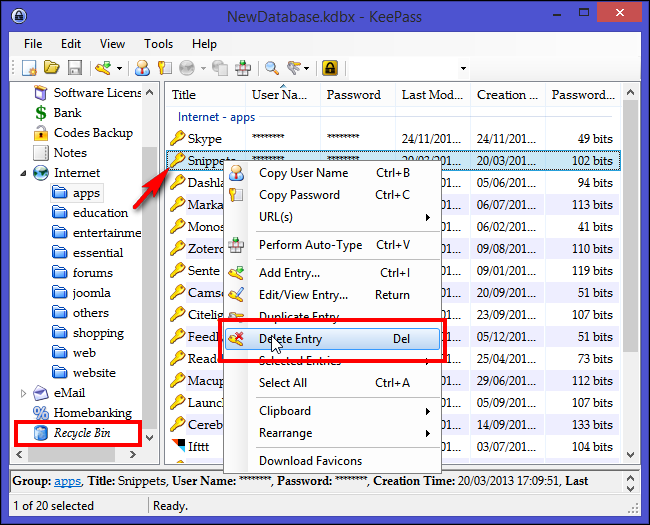
Task: Click the New database toolbar icon
Action: point(29,68)
